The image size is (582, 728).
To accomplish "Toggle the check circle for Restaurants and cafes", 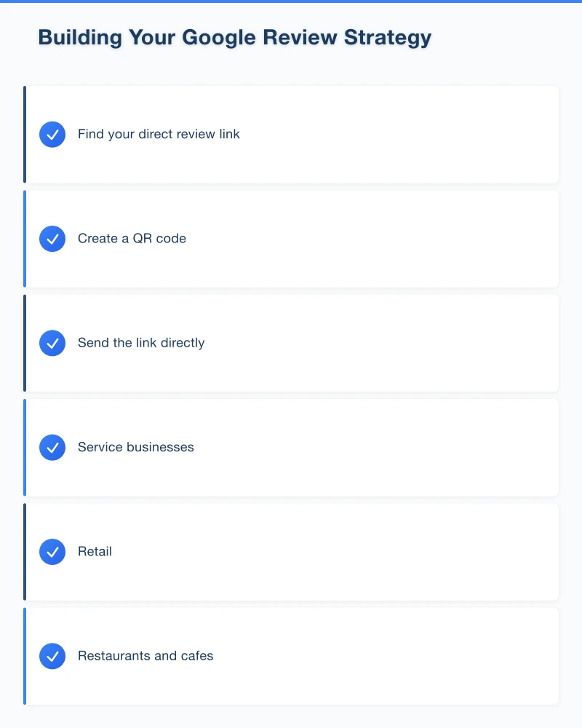I will tap(52, 656).
